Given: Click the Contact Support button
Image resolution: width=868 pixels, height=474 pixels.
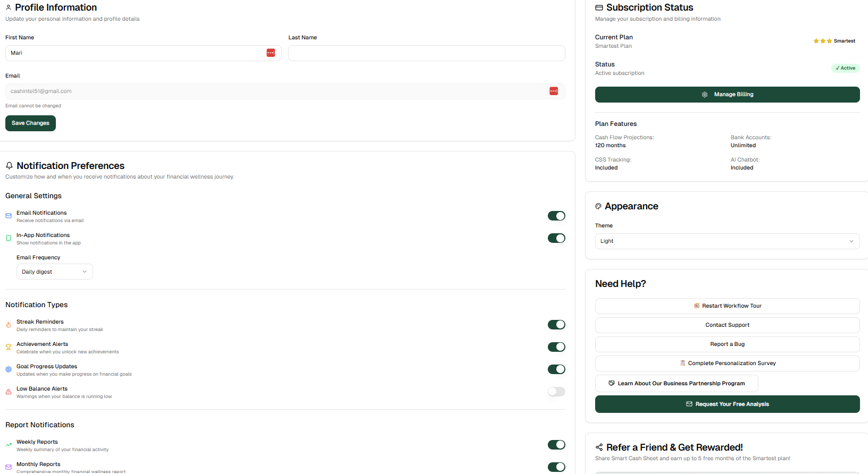Looking at the screenshot, I should click(727, 325).
